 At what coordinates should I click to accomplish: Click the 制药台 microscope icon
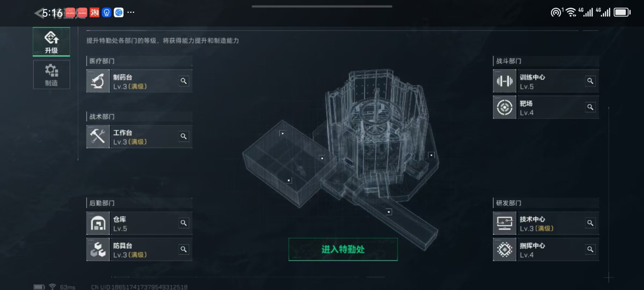[x=98, y=81]
